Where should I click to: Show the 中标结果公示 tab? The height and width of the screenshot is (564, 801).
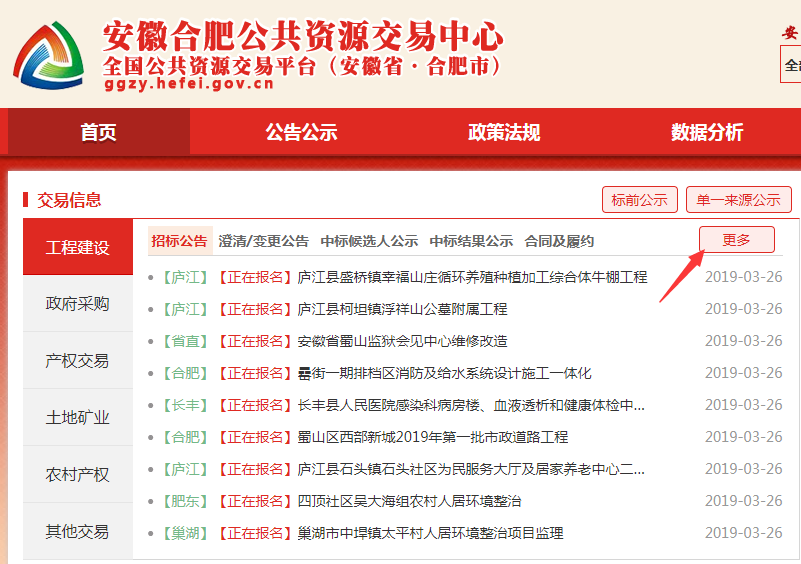click(471, 241)
